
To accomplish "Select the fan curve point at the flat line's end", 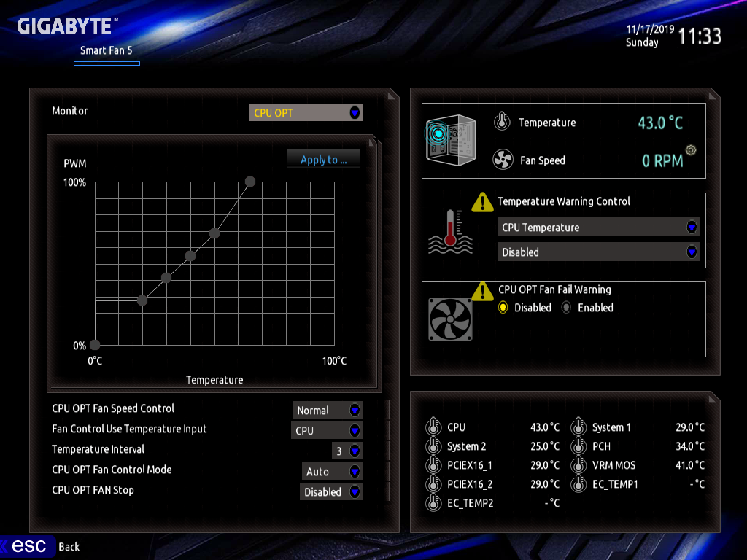I will tap(142, 300).
